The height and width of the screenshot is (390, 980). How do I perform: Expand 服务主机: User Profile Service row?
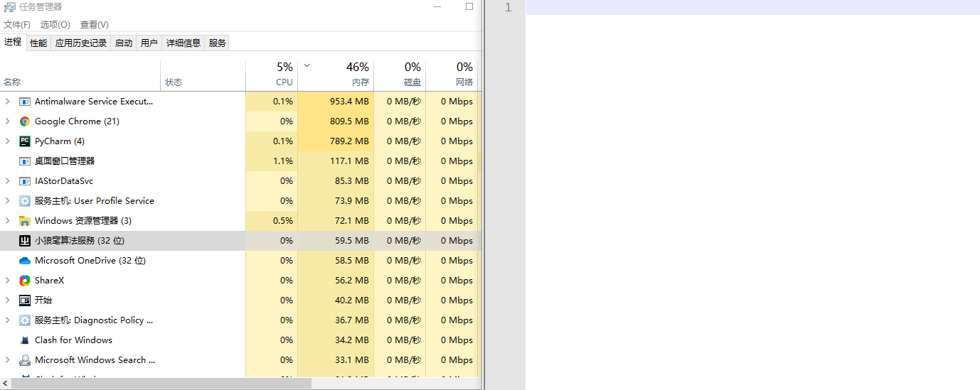coord(8,201)
